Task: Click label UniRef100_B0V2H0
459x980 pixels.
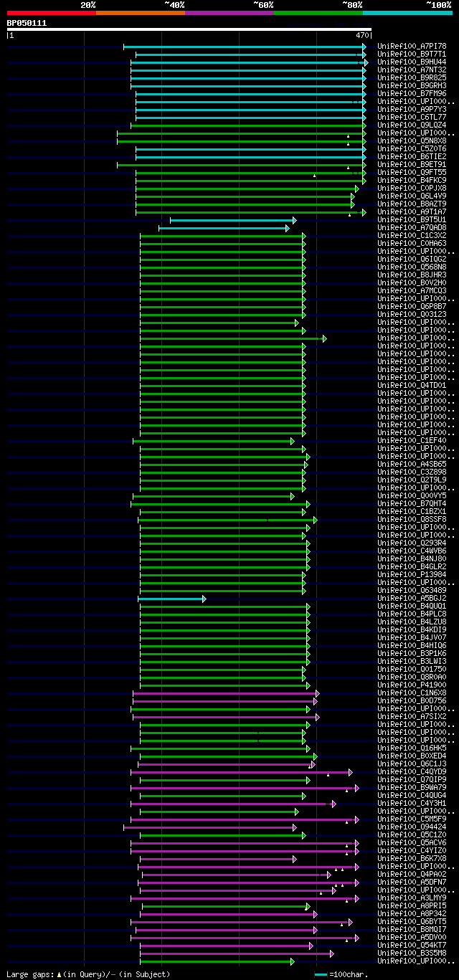Action: [x=412, y=282]
